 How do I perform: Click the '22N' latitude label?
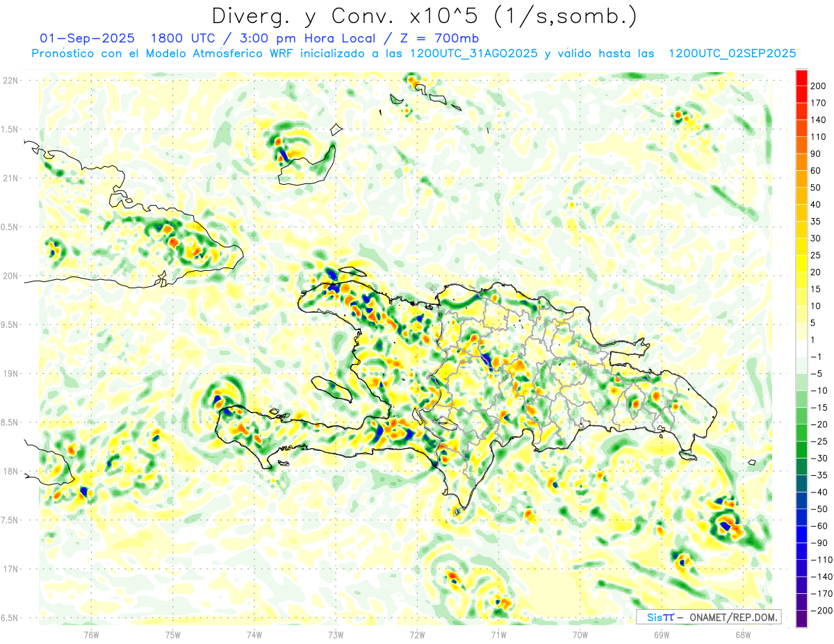pos(10,81)
